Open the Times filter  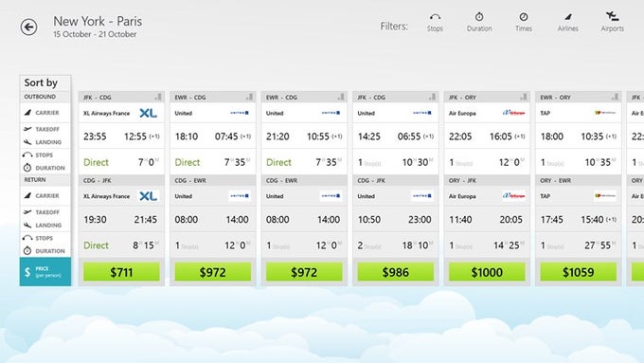524,22
